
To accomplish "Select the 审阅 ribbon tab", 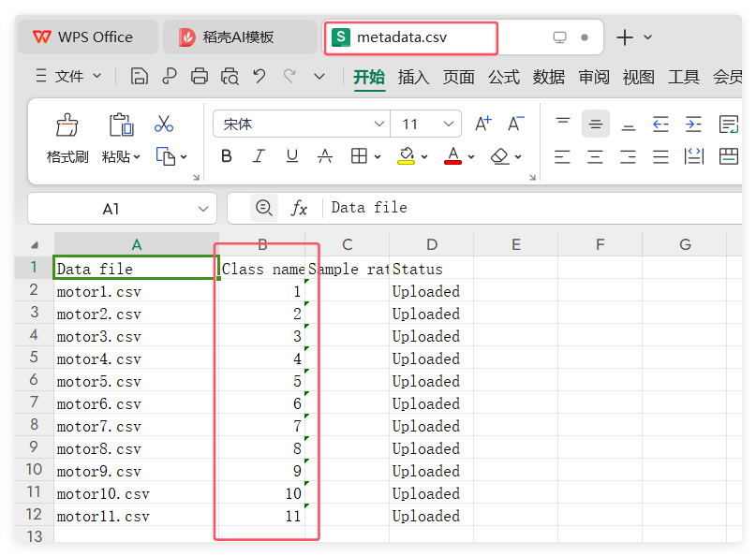I will (x=594, y=77).
